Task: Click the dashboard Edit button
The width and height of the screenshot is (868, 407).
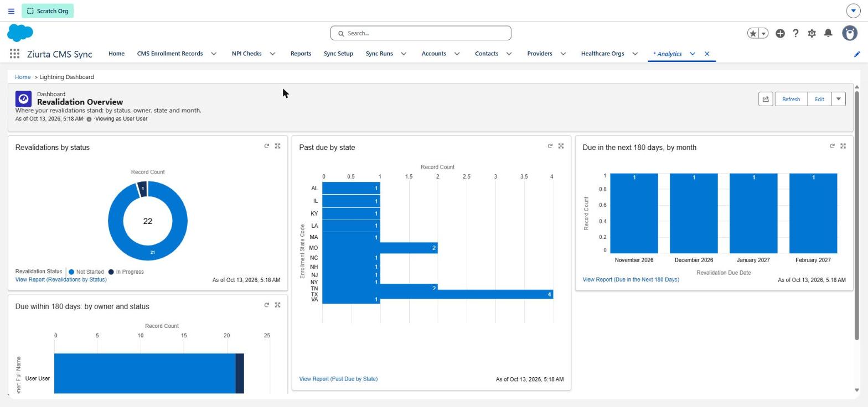Action: pos(819,99)
